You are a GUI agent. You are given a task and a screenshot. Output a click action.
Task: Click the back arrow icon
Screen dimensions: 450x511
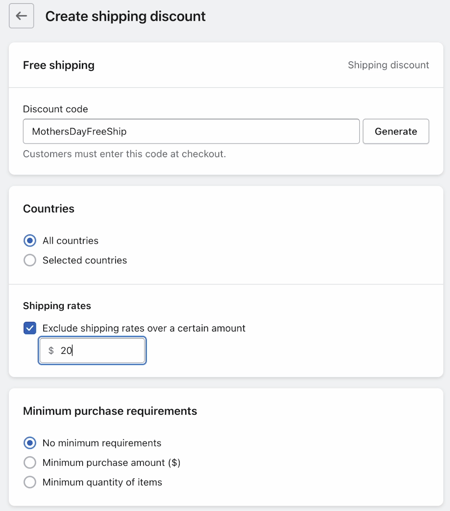(x=21, y=16)
